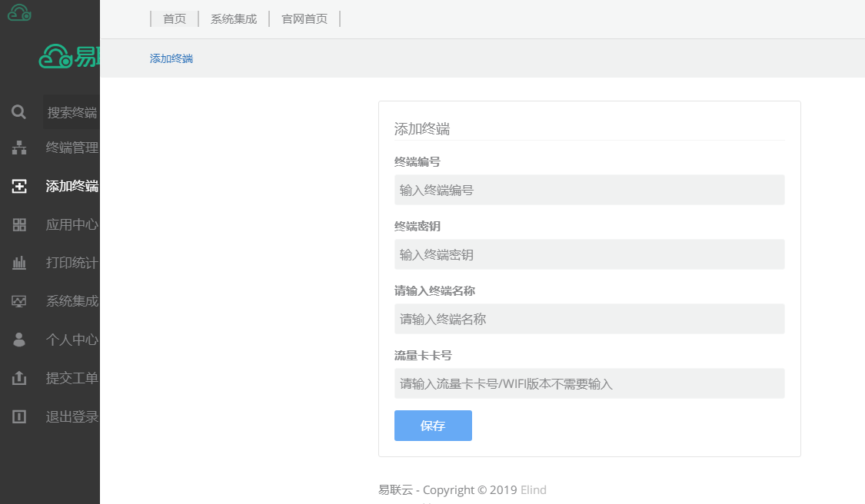The image size is (865, 504).
Task: Click the application center grid icon
Action: [19, 224]
